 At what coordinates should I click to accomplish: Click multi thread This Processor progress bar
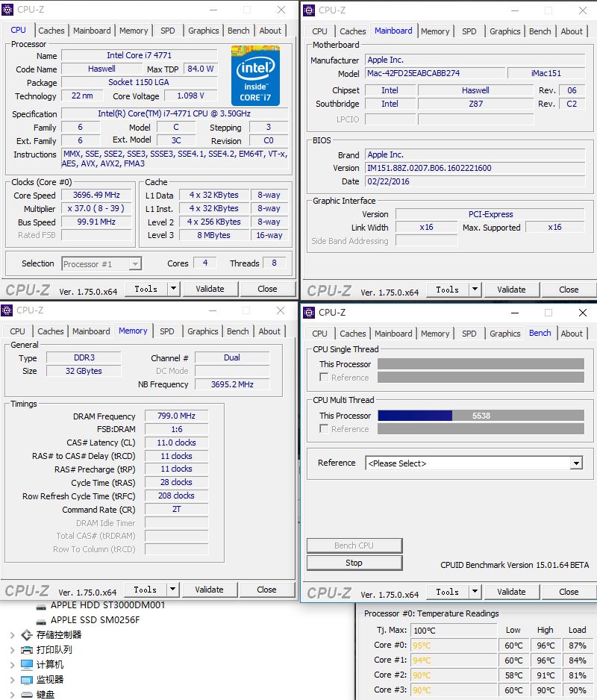coord(481,416)
